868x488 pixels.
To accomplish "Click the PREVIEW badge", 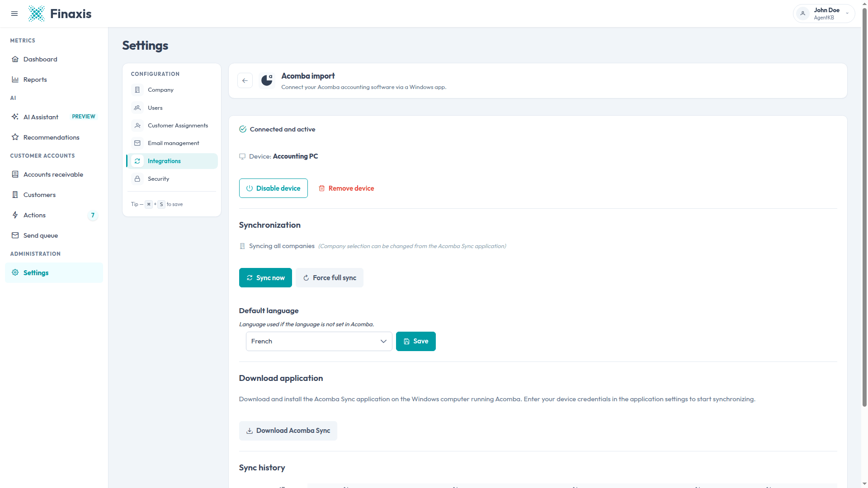I will pos(84,117).
